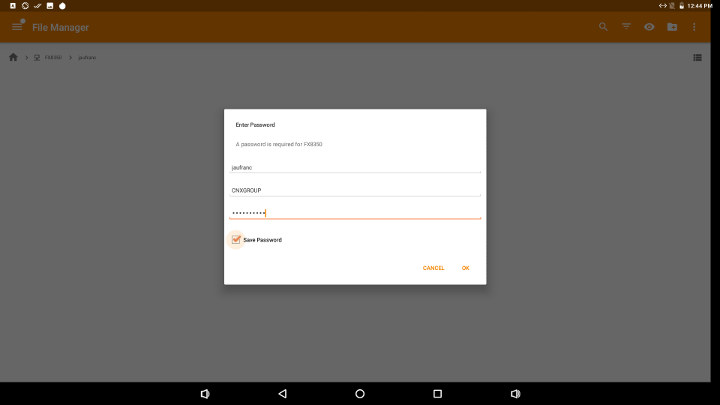Confirm with the OK button
This screenshot has width=720, height=405.
[465, 268]
